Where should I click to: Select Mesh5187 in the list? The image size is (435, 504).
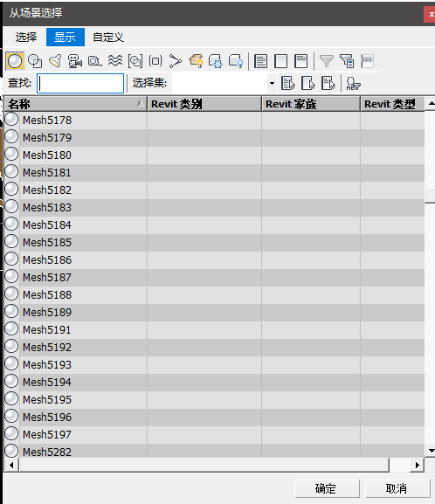click(47, 278)
